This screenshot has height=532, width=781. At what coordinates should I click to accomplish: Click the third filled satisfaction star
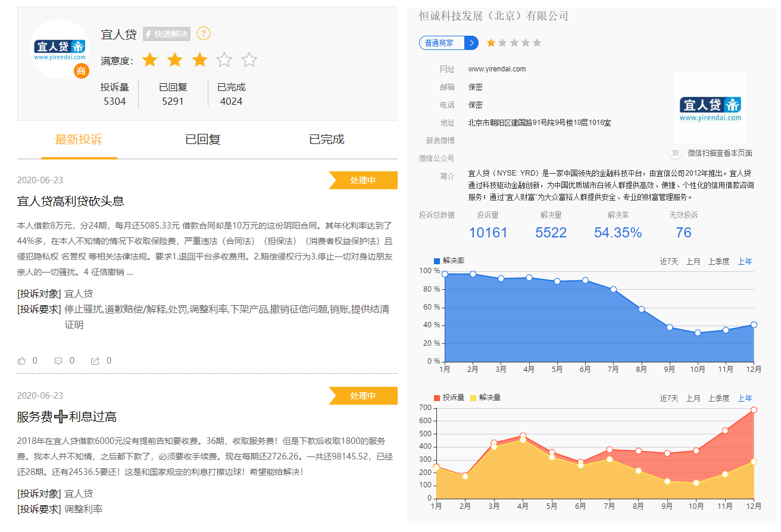click(x=200, y=60)
